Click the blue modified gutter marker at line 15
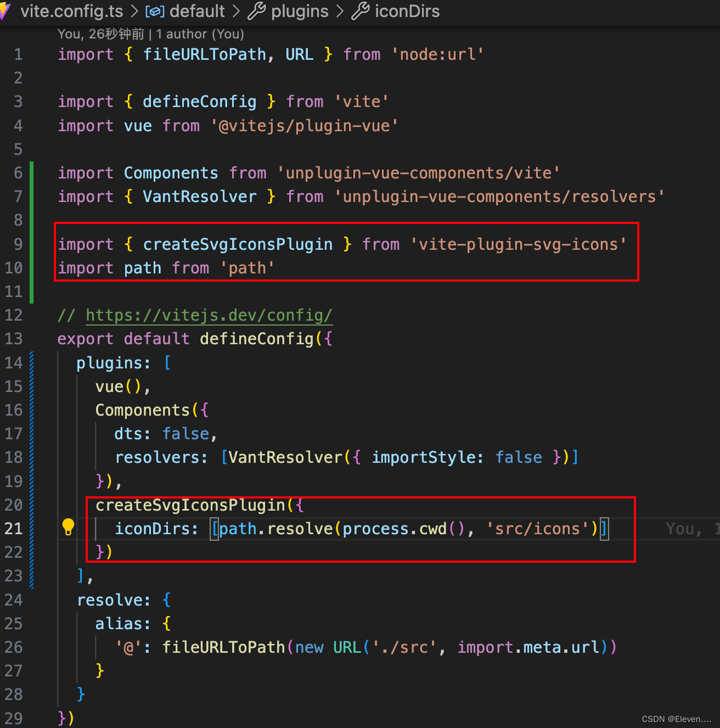The image size is (720, 728). tap(32, 386)
